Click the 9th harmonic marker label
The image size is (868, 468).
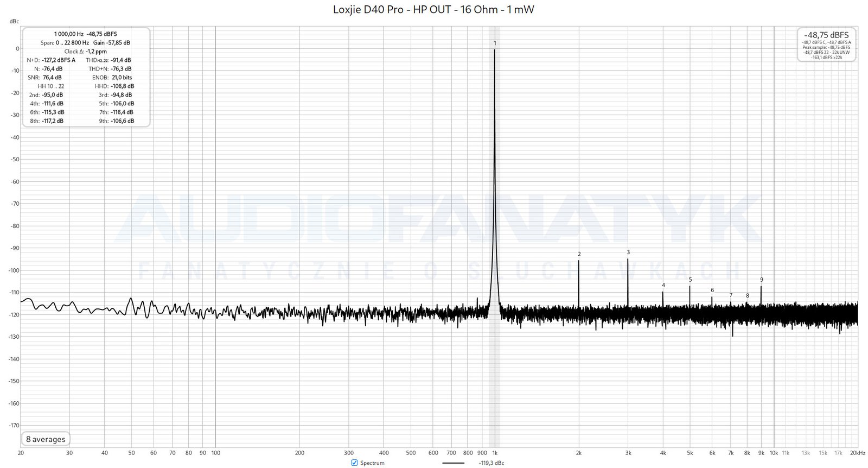point(761,280)
